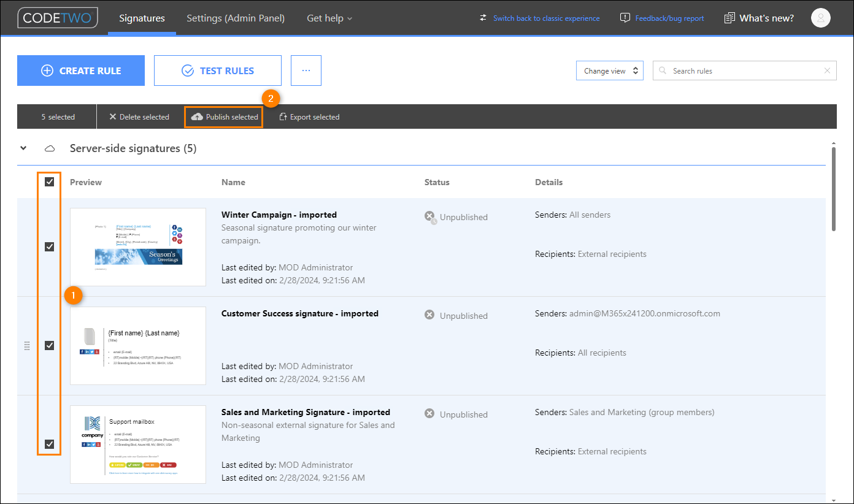This screenshot has width=854, height=504.
Task: Click the TEST RULES button
Action: [x=218, y=71]
